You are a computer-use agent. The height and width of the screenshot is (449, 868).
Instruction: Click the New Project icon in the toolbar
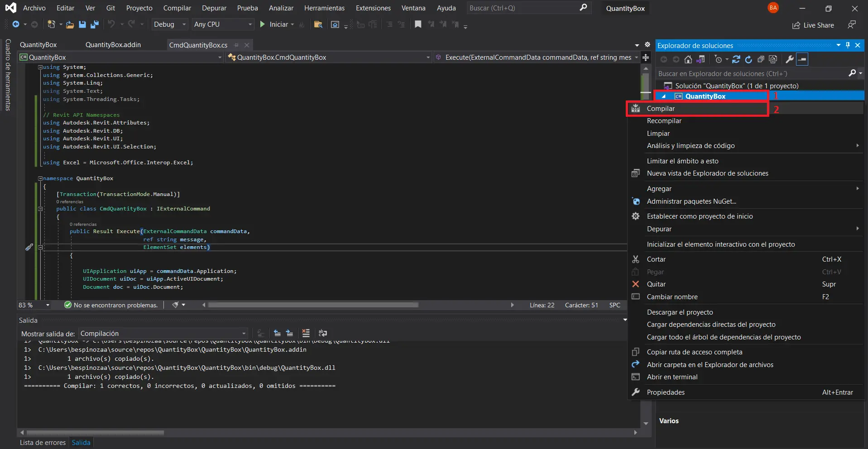click(52, 24)
